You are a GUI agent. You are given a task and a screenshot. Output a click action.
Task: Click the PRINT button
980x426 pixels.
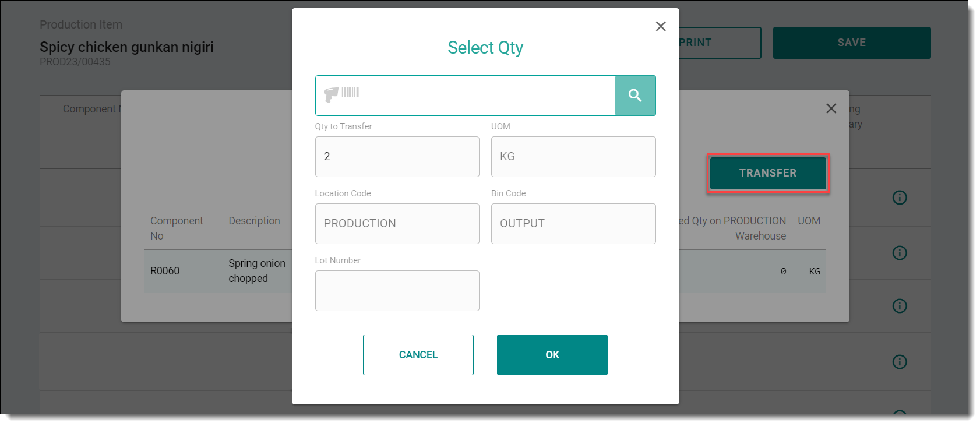[x=720, y=43]
